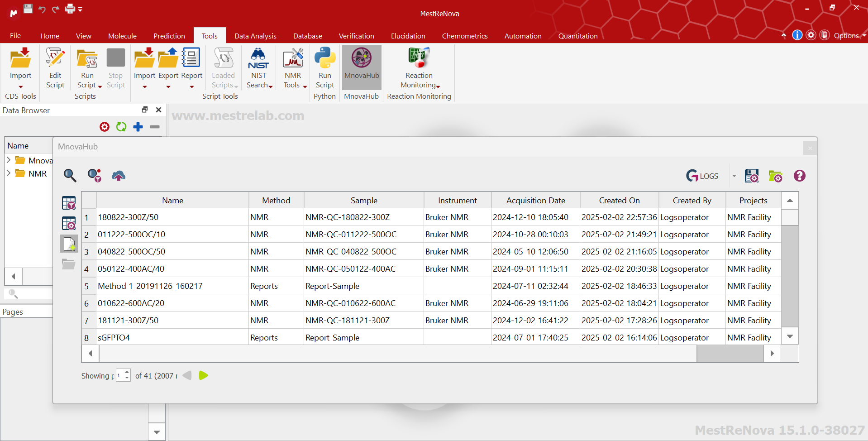The width and height of the screenshot is (868, 441).
Task: Click the minus remove icon in Data Browser
Action: click(155, 127)
